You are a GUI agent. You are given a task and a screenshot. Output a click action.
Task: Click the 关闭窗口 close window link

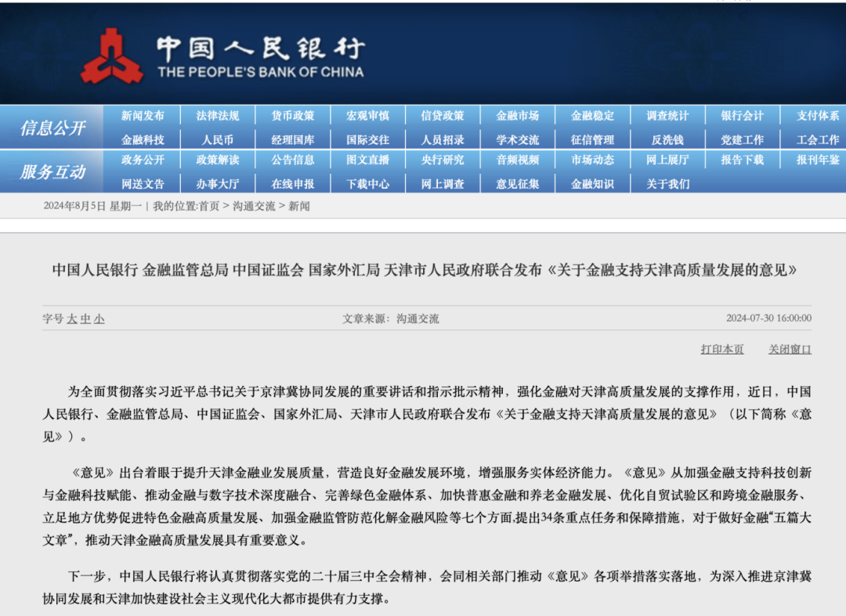pos(790,349)
